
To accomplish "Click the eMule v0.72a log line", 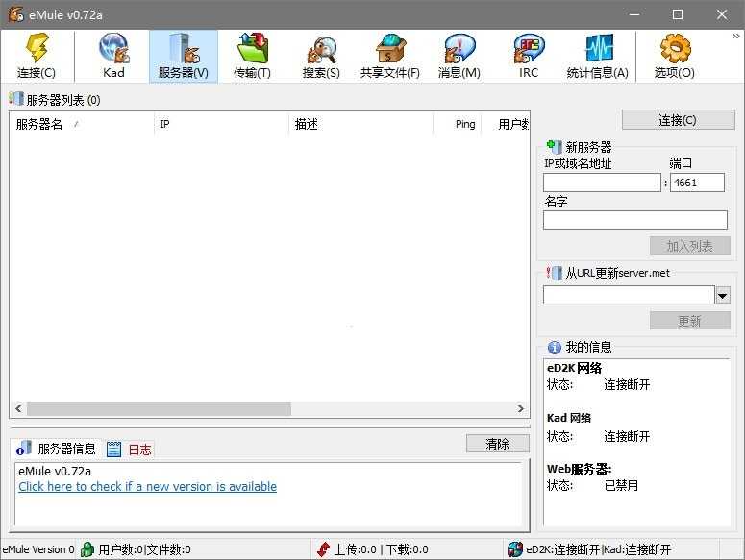I will (x=55, y=472).
